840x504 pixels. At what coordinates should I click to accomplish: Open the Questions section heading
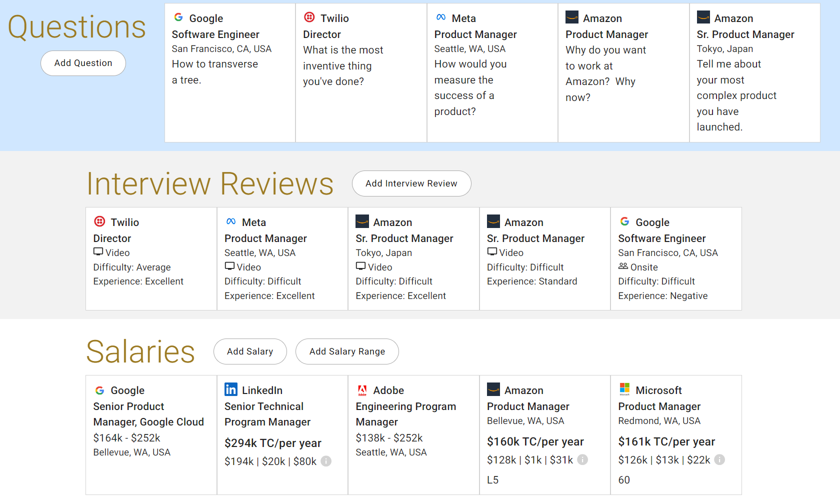click(76, 27)
